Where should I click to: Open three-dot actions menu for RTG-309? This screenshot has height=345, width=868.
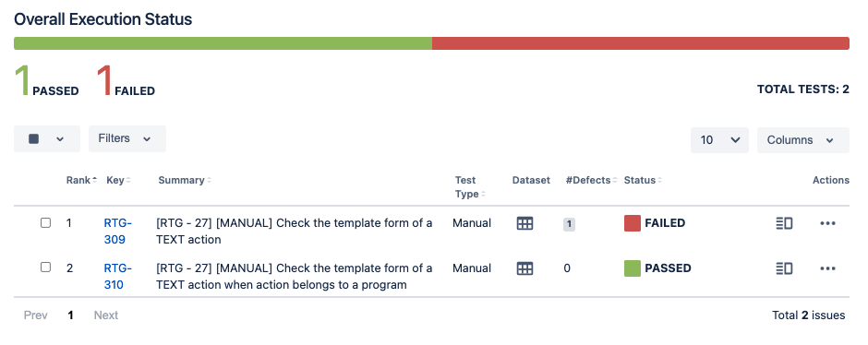(x=827, y=223)
